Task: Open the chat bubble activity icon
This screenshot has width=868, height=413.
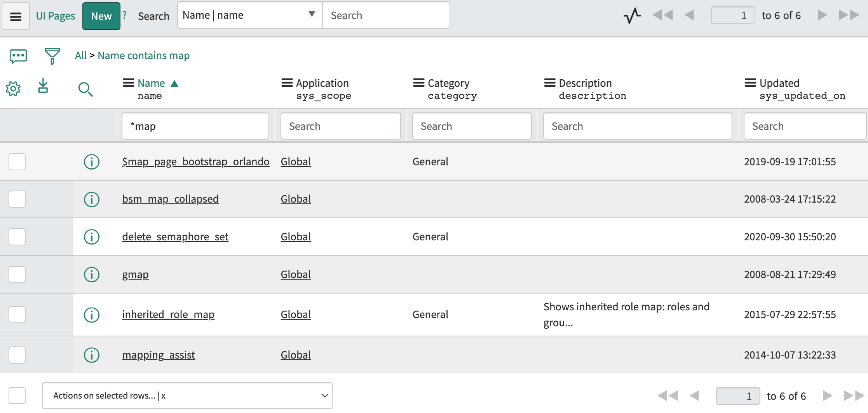Action: (18, 57)
